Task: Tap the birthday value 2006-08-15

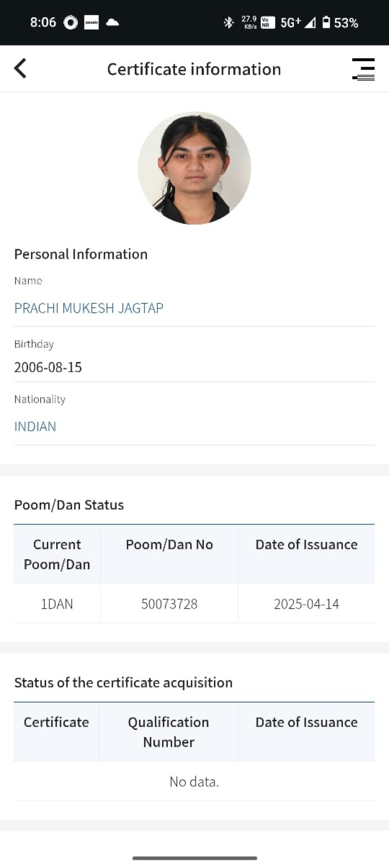Action: click(48, 367)
